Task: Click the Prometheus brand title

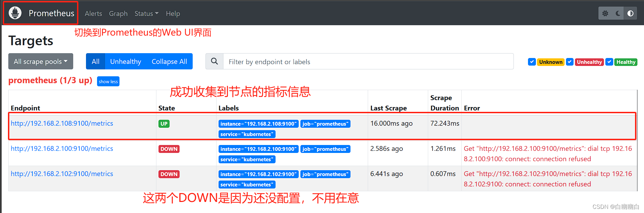Action: tap(51, 13)
